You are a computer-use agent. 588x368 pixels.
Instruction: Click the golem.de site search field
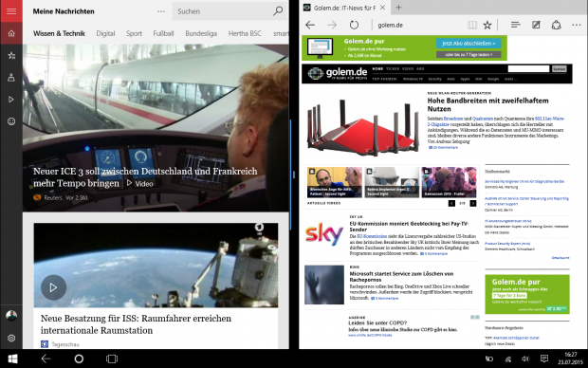pyautogui.click(x=528, y=68)
